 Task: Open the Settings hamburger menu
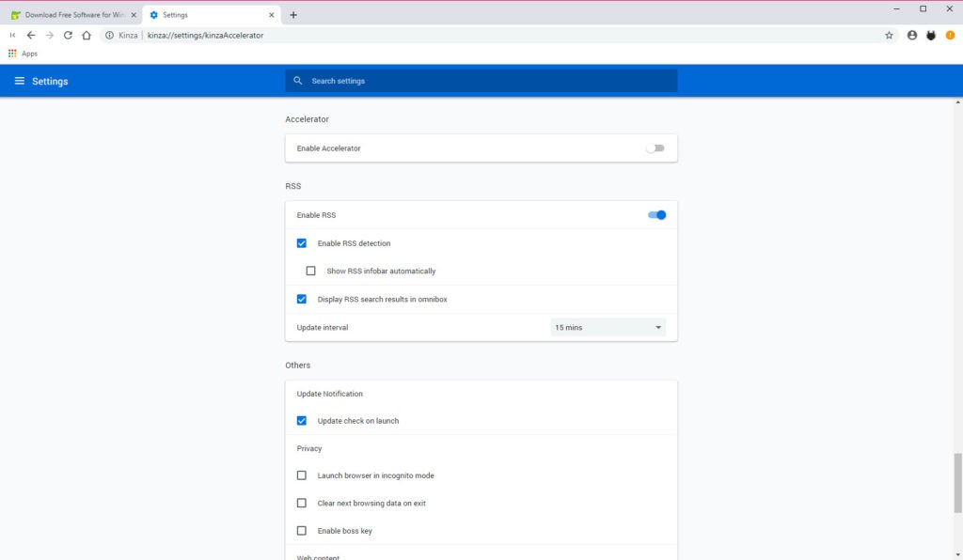(x=19, y=81)
